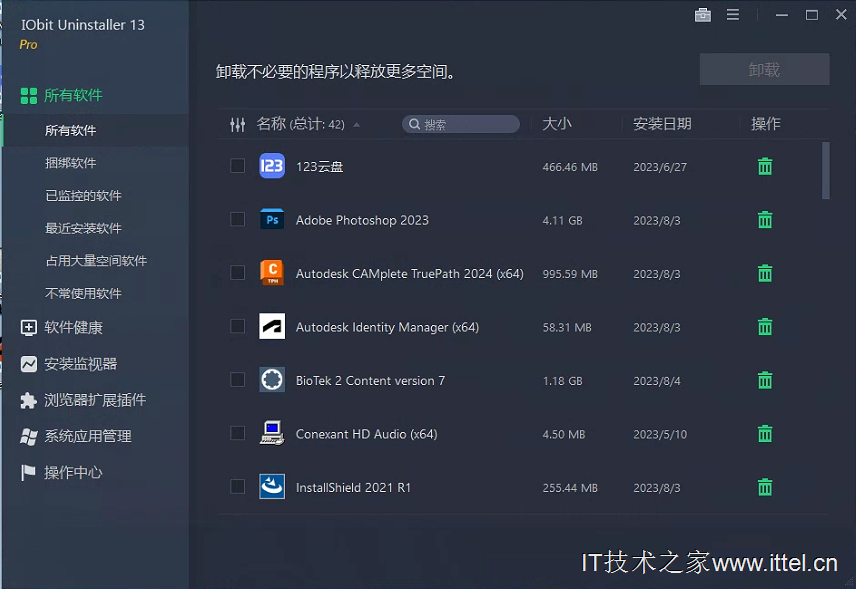Open the 系统应用管理 section label
Screen dimensions: 856x589
[x=88, y=437]
